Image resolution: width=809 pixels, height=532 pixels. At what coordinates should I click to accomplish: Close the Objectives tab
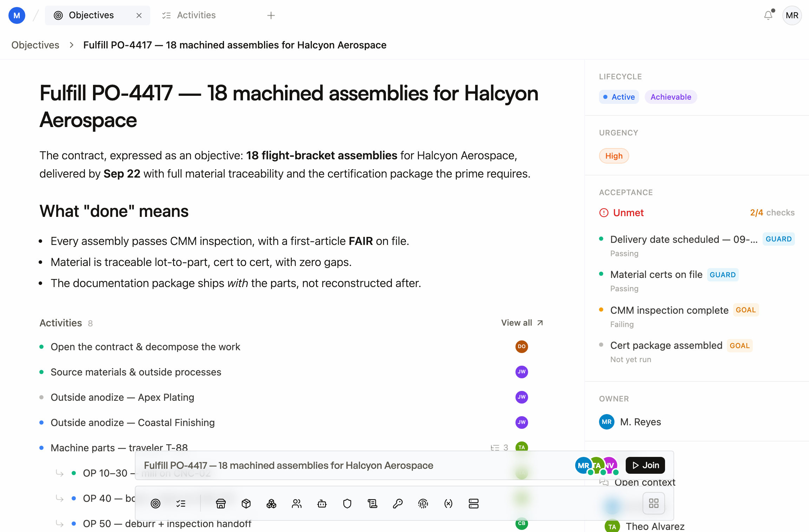pyautogui.click(x=139, y=15)
